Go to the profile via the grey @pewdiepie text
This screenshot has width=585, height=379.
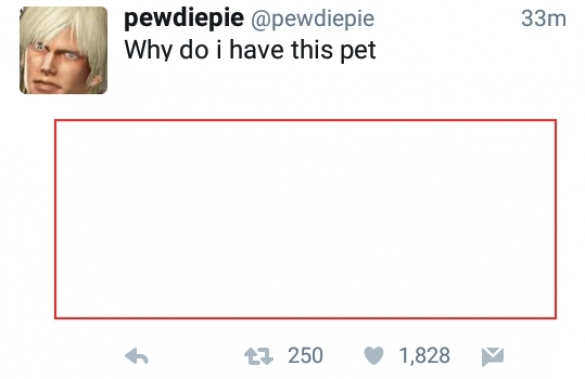(x=313, y=19)
